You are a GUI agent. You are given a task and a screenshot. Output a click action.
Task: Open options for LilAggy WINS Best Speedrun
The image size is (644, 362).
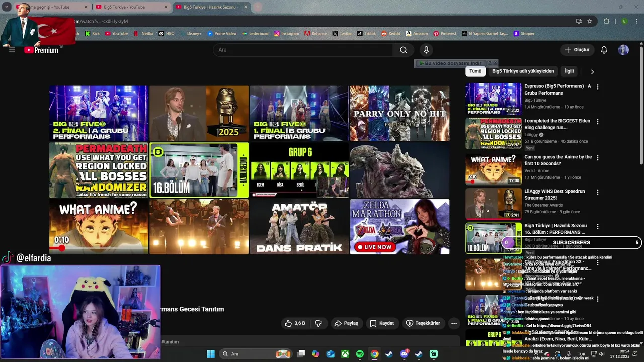pos(598,192)
